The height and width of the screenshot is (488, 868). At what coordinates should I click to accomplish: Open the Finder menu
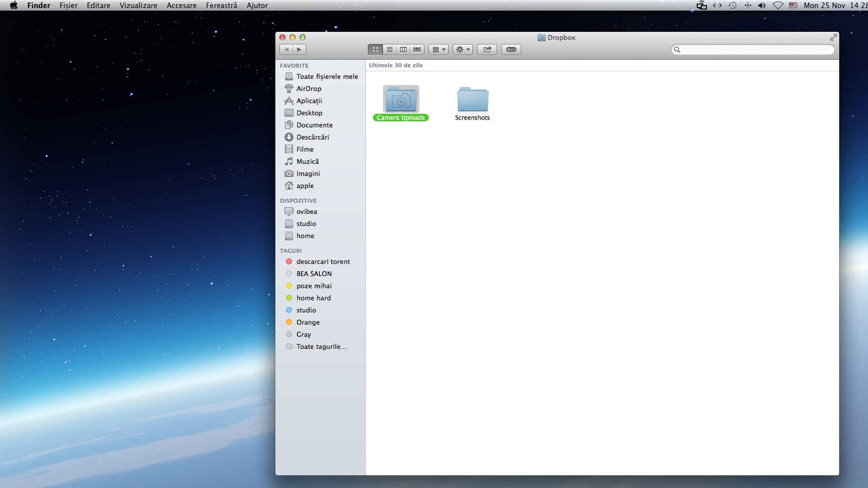pos(39,6)
